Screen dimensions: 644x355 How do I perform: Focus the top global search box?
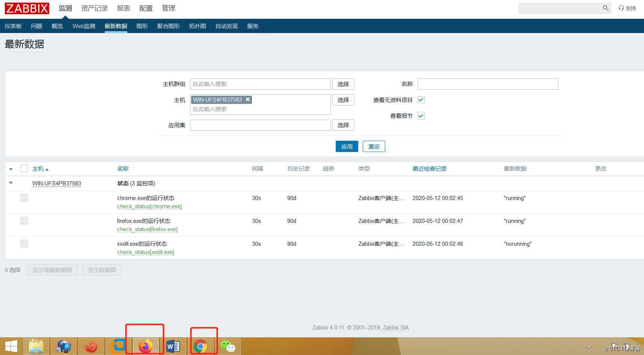[560, 8]
